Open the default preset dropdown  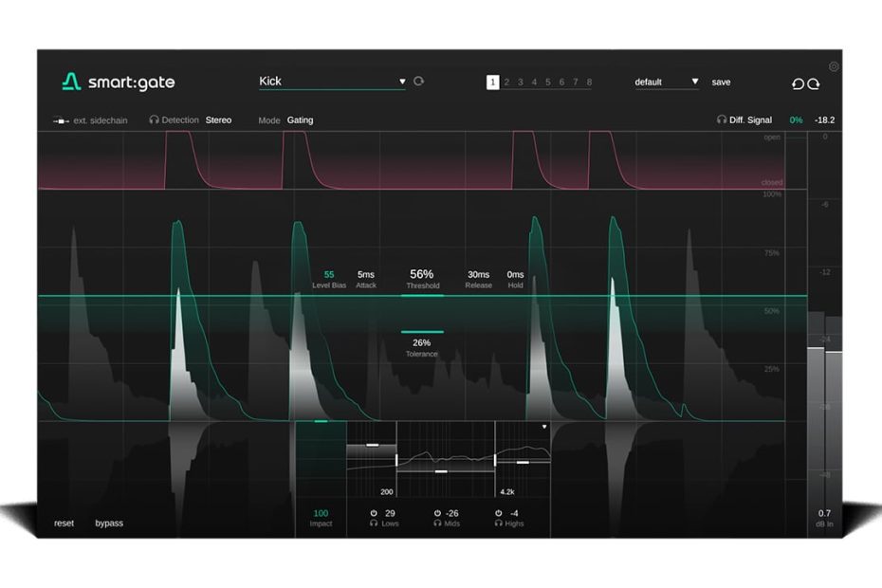[694, 82]
